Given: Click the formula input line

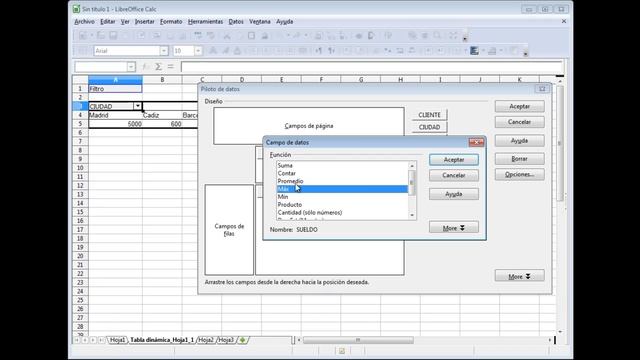Looking at the screenshot, I should pos(371,67).
